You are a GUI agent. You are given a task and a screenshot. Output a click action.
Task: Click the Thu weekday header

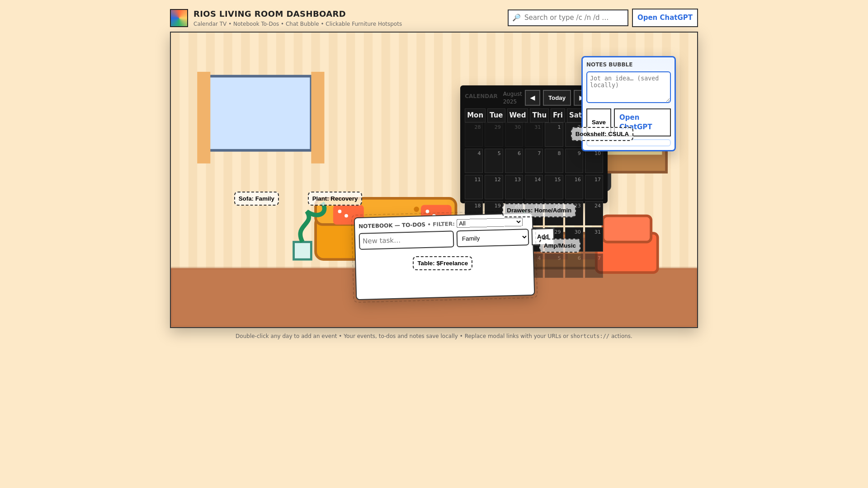click(x=539, y=115)
